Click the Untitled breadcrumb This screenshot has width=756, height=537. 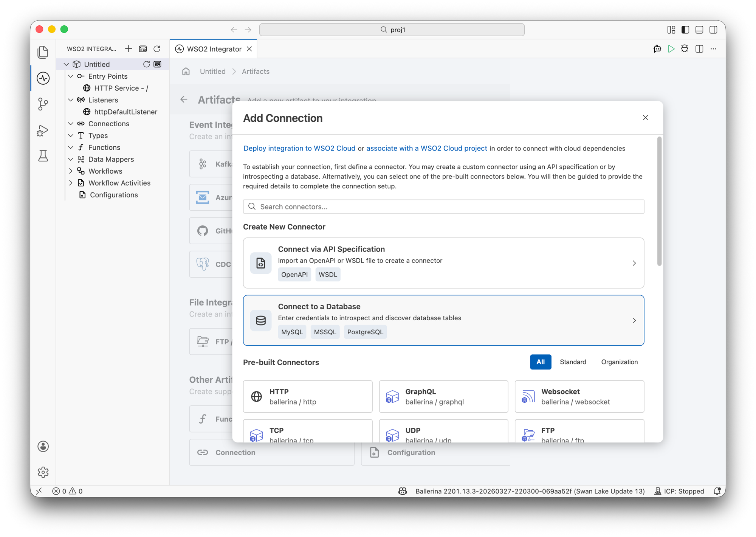tap(212, 71)
